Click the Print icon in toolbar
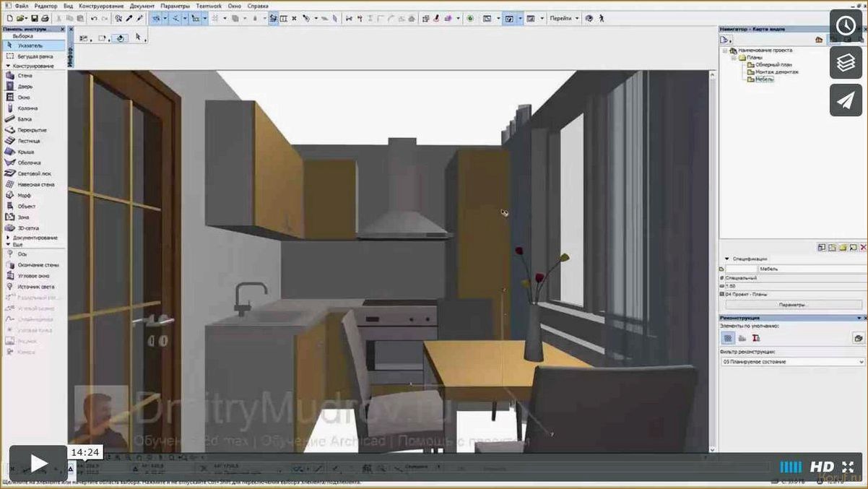 pyautogui.click(x=45, y=18)
